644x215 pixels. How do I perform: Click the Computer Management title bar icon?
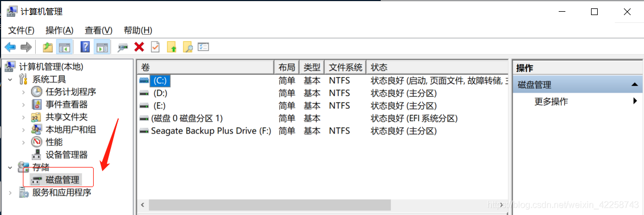point(12,12)
